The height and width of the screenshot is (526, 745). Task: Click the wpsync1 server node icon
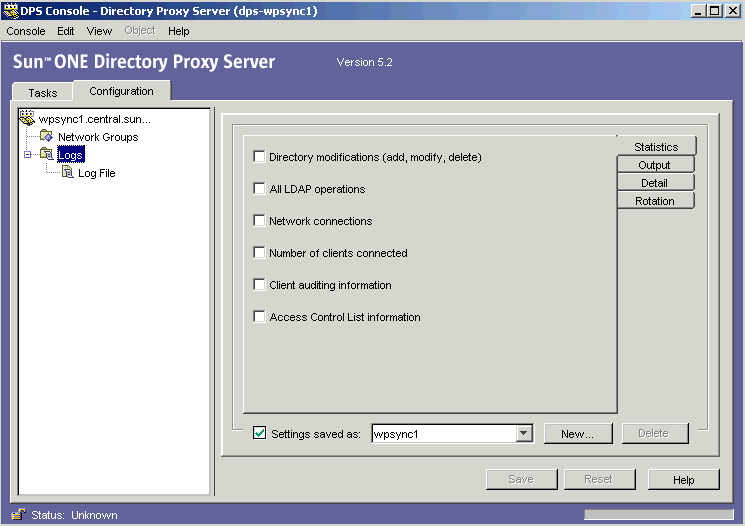point(27,117)
